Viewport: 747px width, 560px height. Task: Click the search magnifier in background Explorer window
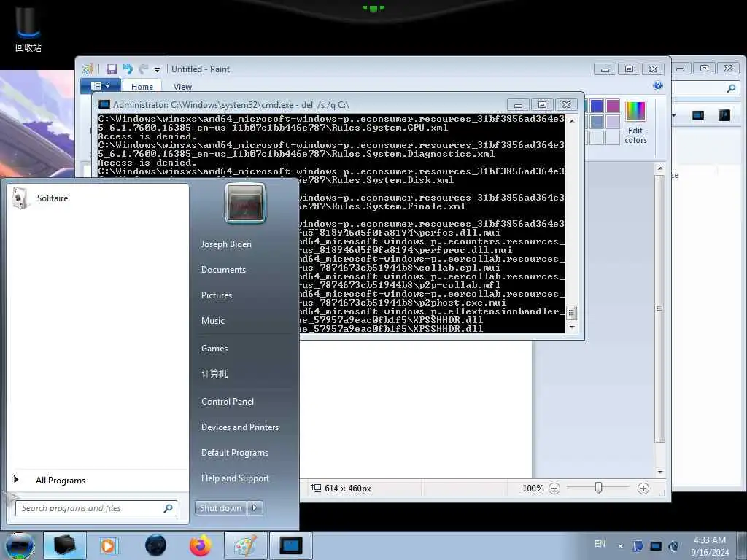pyautogui.click(x=731, y=88)
